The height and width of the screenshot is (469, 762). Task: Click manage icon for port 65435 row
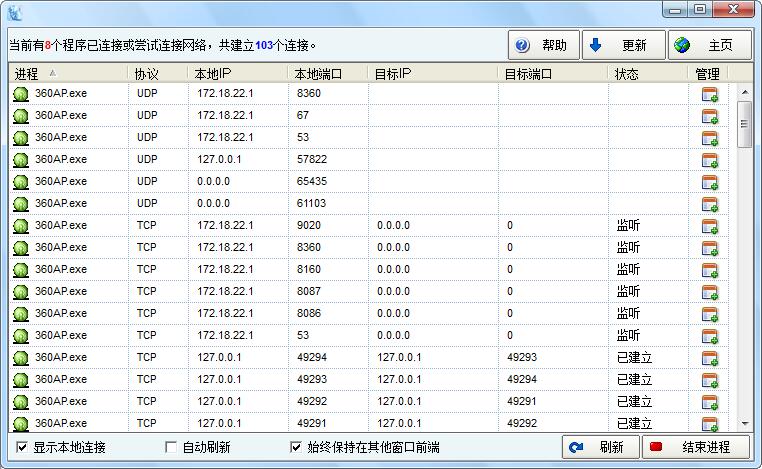tap(710, 182)
